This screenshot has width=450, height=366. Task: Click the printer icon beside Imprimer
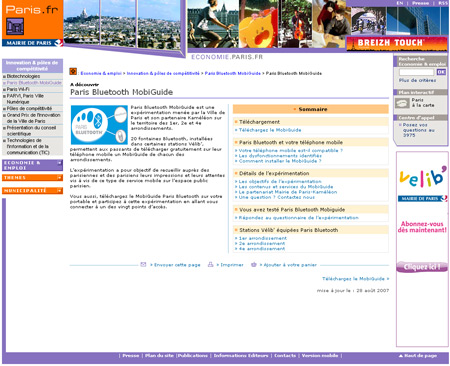coord(210,264)
